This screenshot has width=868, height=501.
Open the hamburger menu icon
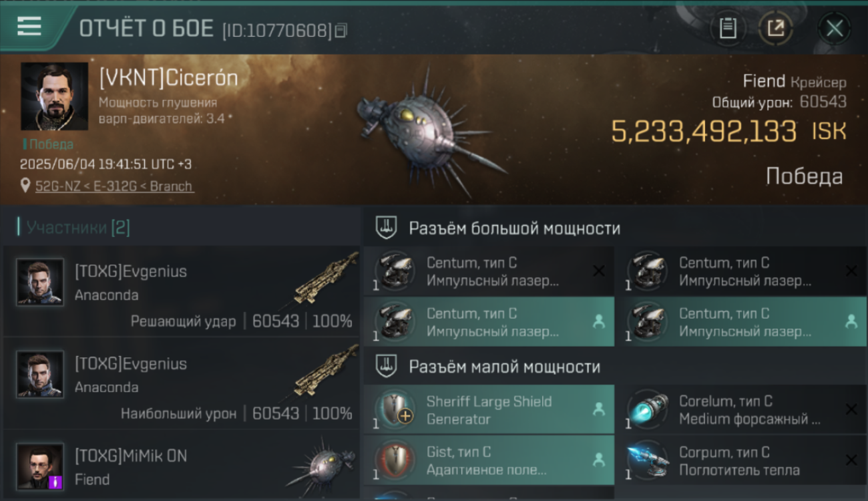29,27
